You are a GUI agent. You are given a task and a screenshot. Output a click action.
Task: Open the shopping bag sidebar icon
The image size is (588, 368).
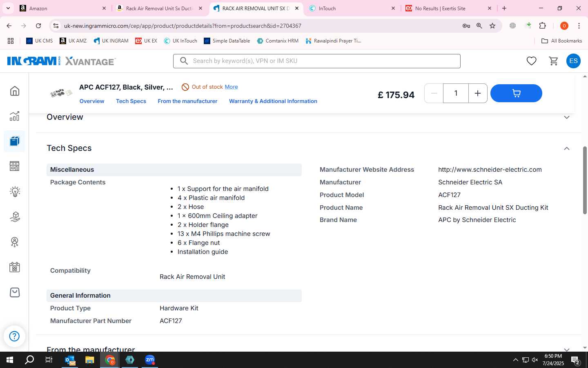click(15, 292)
